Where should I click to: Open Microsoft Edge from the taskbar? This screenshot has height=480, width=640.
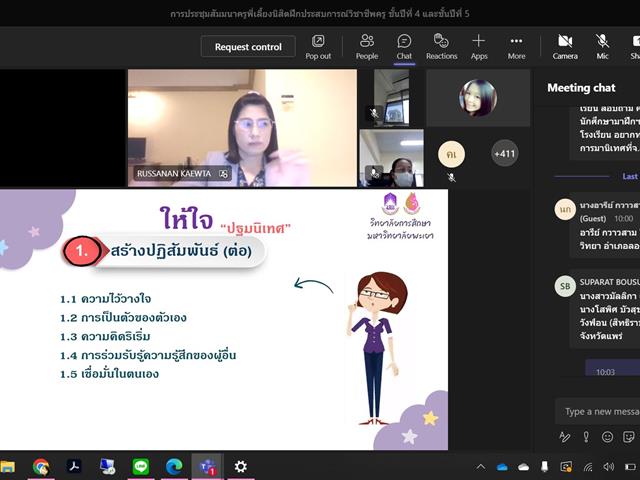174,467
